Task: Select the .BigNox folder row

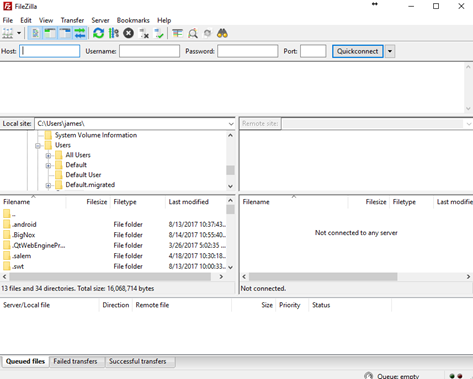Action: coord(114,235)
